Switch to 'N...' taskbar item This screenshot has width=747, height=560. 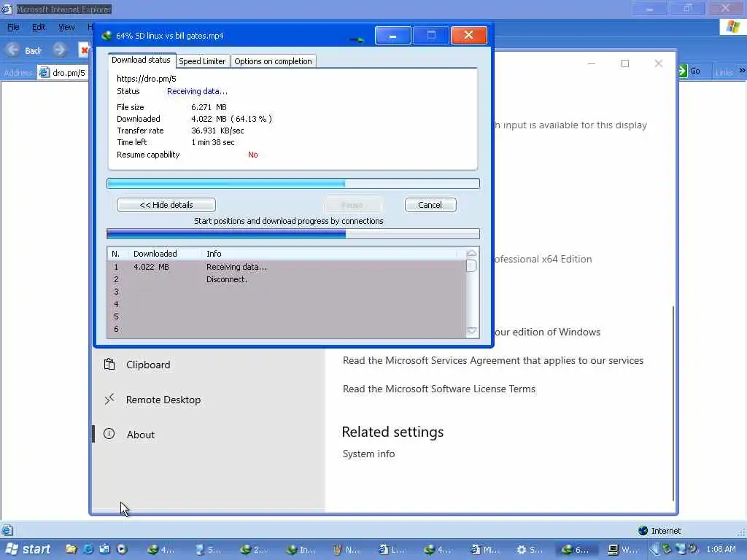(347, 550)
